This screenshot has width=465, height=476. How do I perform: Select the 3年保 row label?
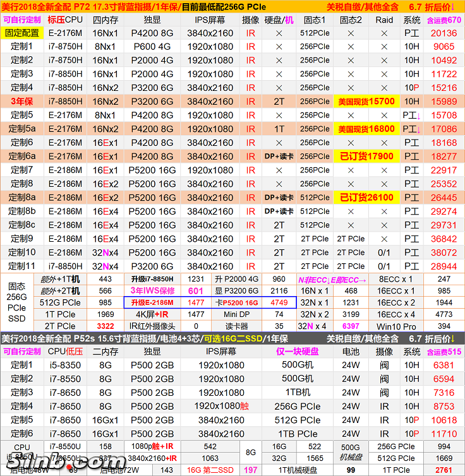pyautogui.click(x=21, y=102)
